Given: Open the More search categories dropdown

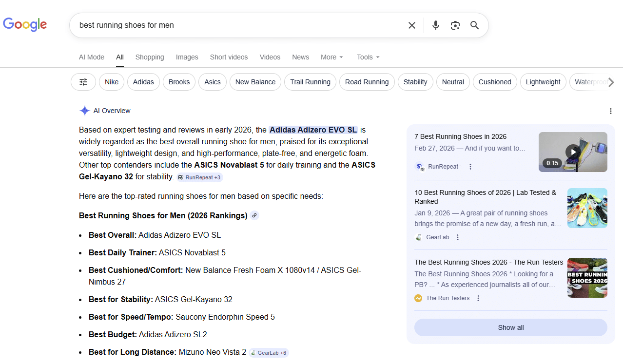Looking at the screenshot, I should coord(331,57).
